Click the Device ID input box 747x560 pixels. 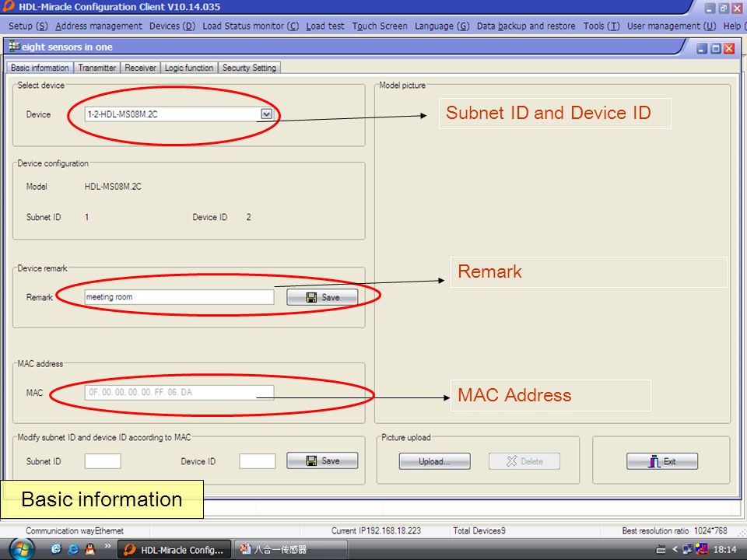pyautogui.click(x=258, y=461)
